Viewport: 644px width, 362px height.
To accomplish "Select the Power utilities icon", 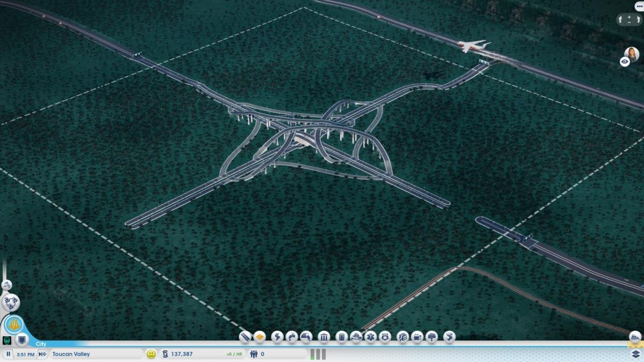I will coord(277,337).
